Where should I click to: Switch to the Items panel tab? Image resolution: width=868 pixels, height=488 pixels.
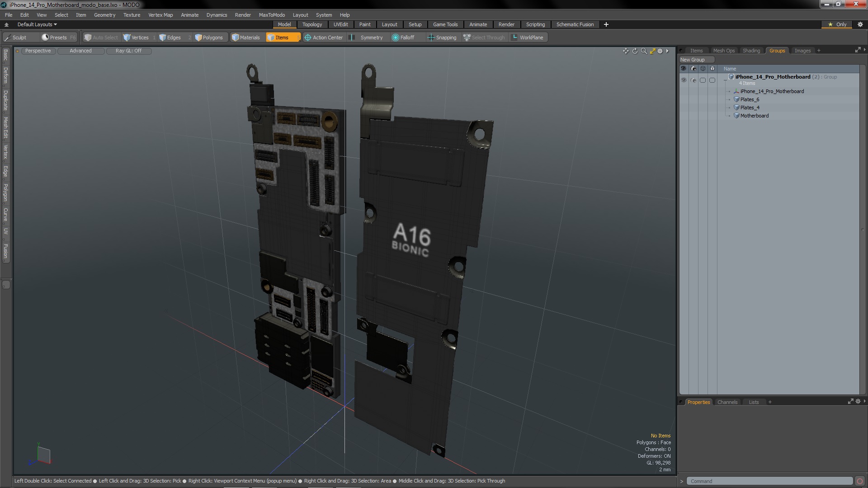click(696, 51)
